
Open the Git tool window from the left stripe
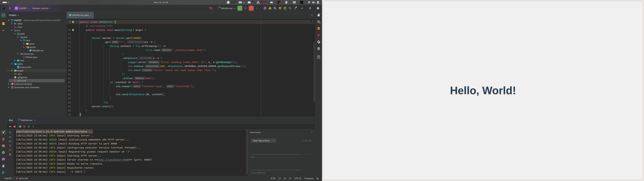pos(4,172)
